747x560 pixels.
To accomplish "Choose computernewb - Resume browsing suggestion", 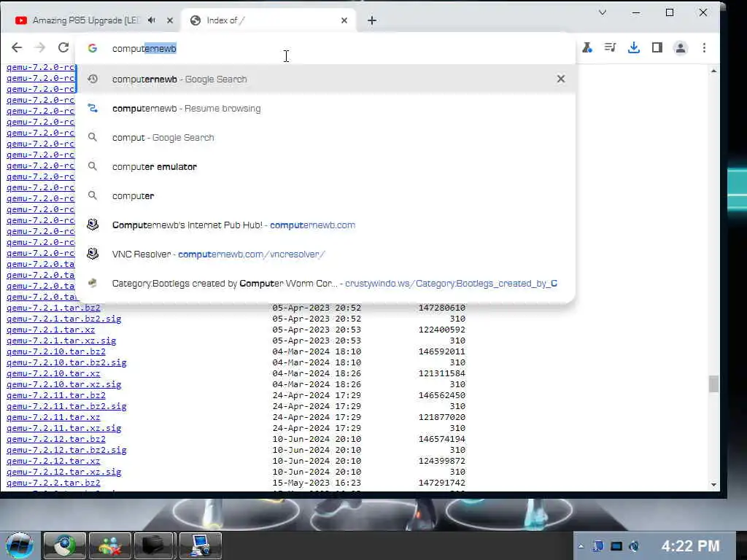I will click(x=325, y=109).
